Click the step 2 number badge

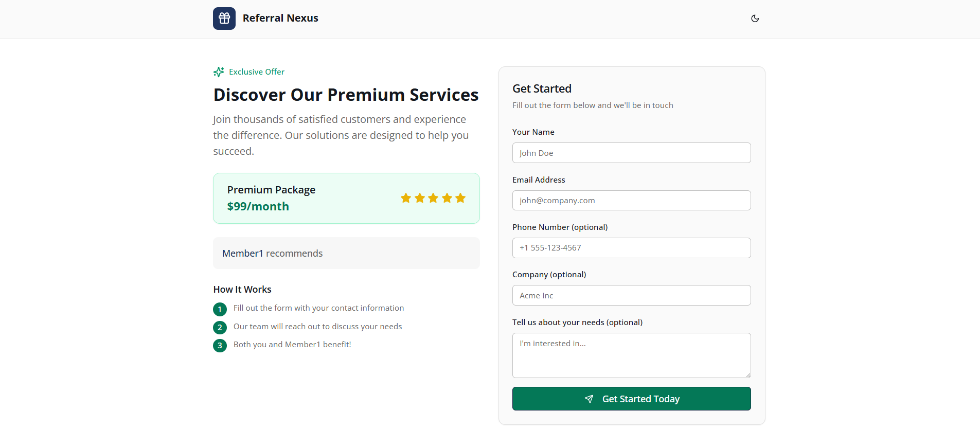point(220,327)
